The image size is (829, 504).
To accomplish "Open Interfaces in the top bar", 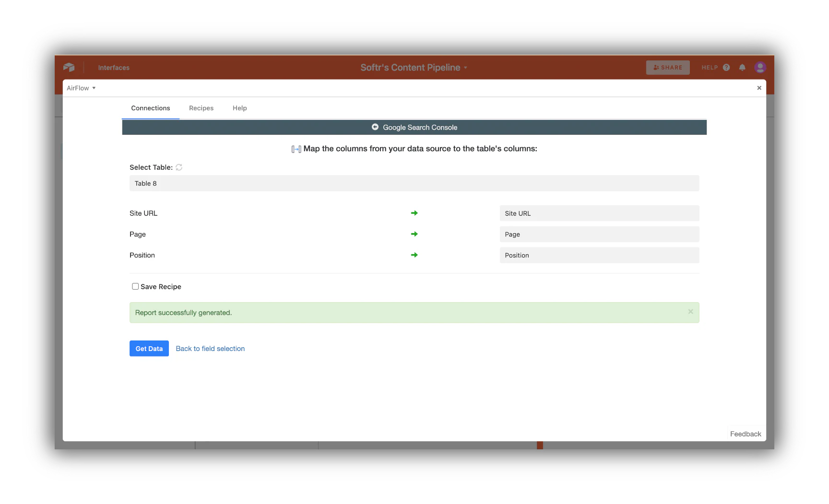I will 114,68.
